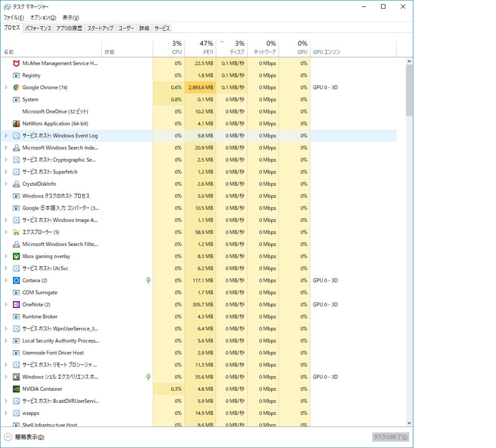Sort by the GPU エンジン column header
The width and height of the screenshot is (496, 448).
pyautogui.click(x=353, y=48)
